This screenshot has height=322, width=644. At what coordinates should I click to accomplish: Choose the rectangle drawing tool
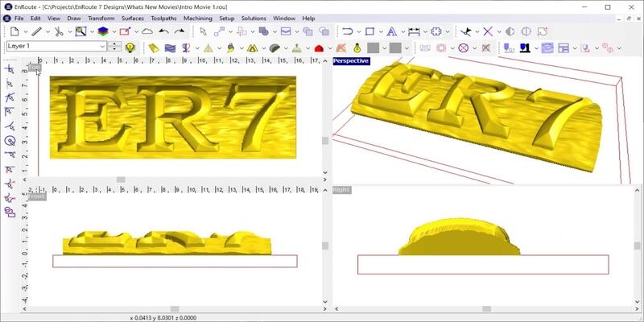369,31
